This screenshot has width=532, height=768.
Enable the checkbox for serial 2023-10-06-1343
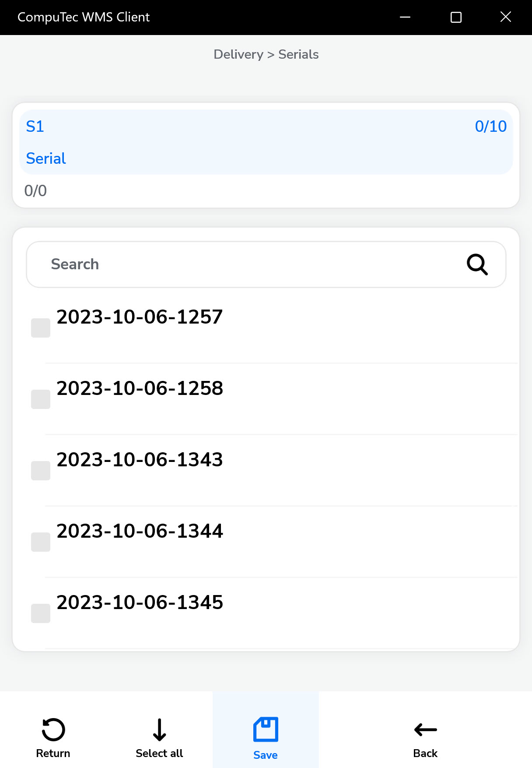coord(41,471)
